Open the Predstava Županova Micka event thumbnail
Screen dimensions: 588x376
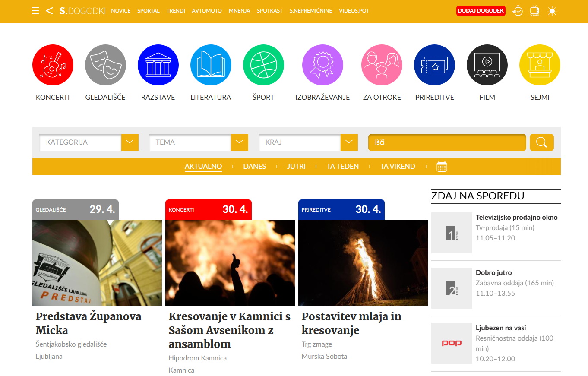tap(97, 263)
